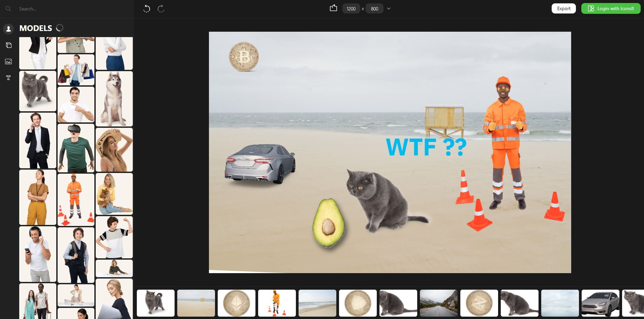The height and width of the screenshot is (319, 644).
Task: Select the husky dog model thumbnail
Action: 114,99
